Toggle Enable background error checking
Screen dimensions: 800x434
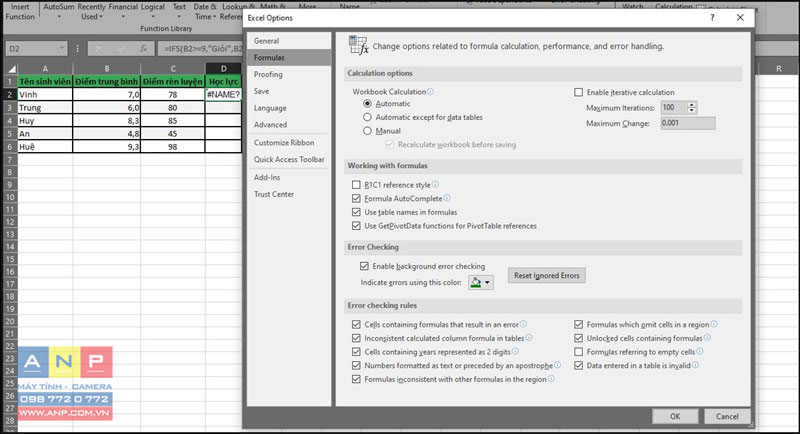(364, 266)
